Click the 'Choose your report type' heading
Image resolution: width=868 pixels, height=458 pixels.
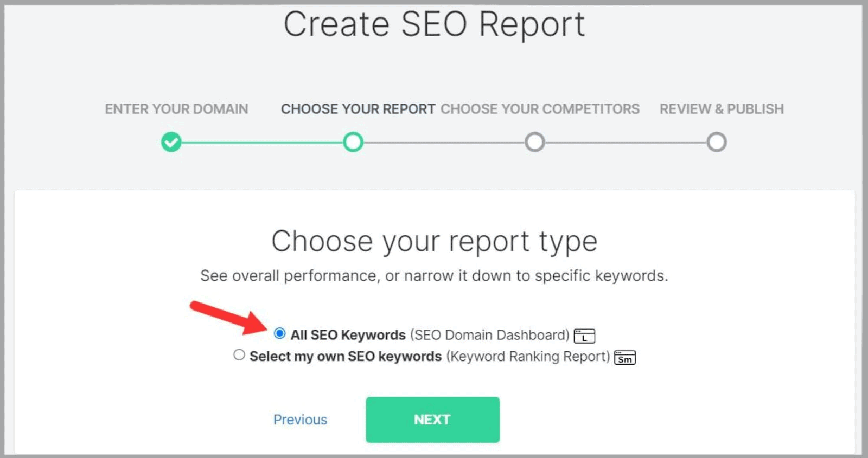click(x=434, y=241)
